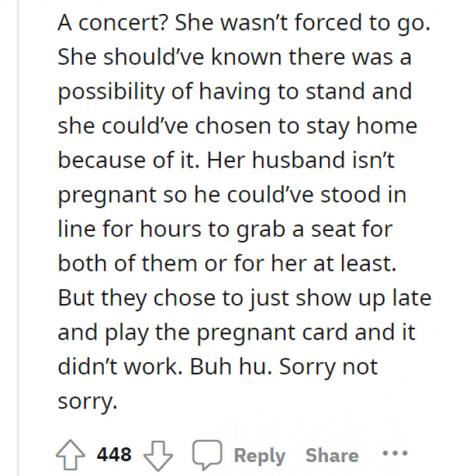Click the line "and play the pregnant card and it"
The height and width of the screenshot is (476, 463).
pyautogui.click(x=236, y=332)
